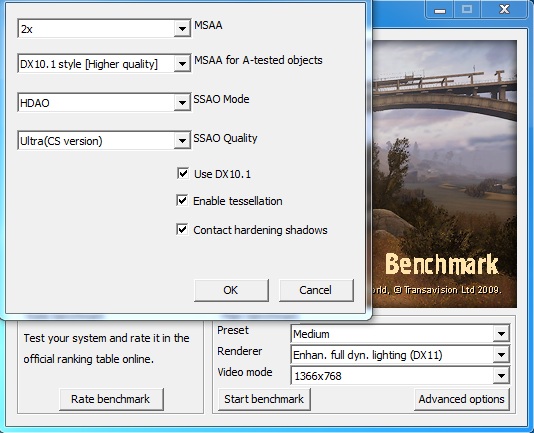Click the 'Preset' label in benchmark window
534x433 pixels.
[233, 330]
